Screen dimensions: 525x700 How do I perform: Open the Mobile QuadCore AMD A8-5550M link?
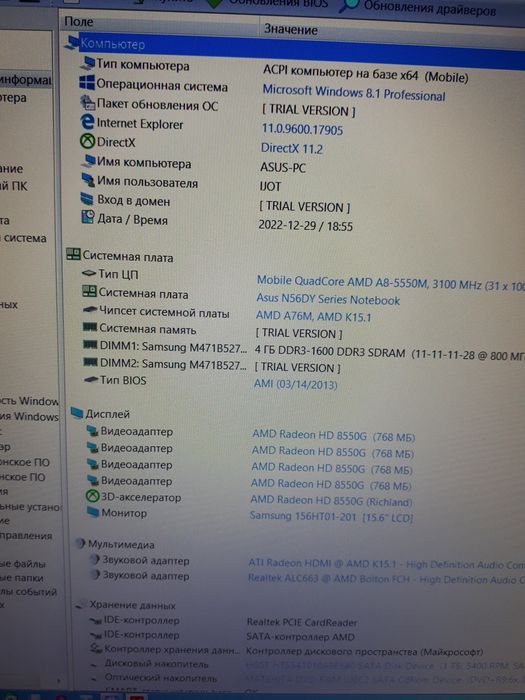coord(391,283)
